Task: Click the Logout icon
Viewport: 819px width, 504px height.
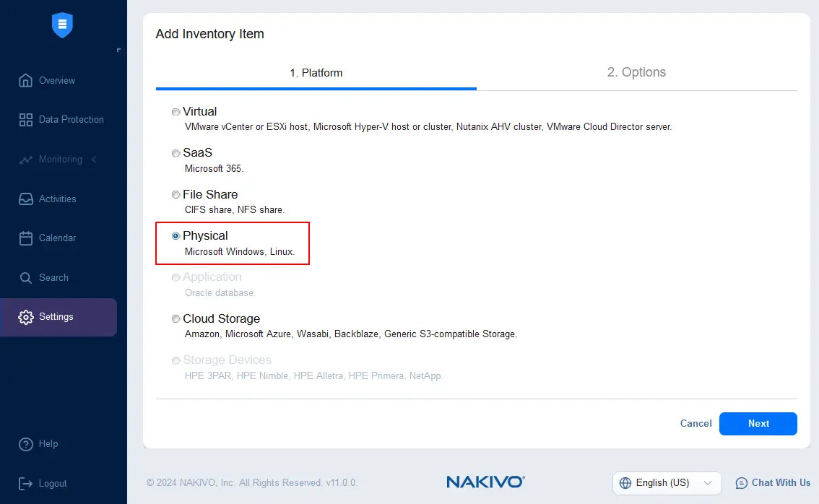Action: pyautogui.click(x=26, y=484)
